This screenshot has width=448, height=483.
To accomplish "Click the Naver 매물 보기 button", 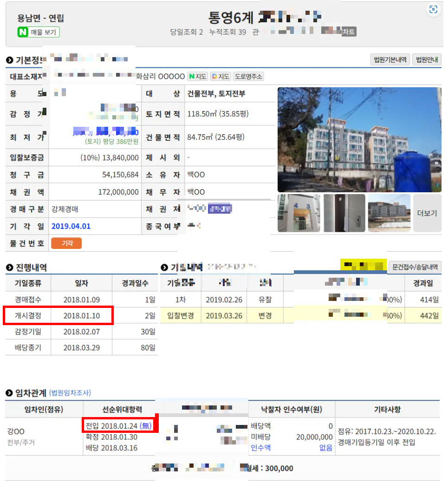I will coord(39,32).
